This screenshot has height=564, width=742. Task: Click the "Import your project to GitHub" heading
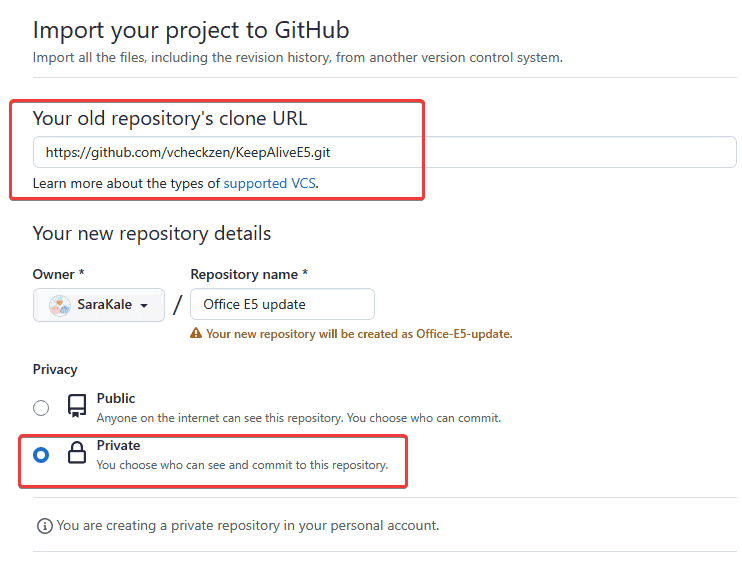[x=191, y=30]
